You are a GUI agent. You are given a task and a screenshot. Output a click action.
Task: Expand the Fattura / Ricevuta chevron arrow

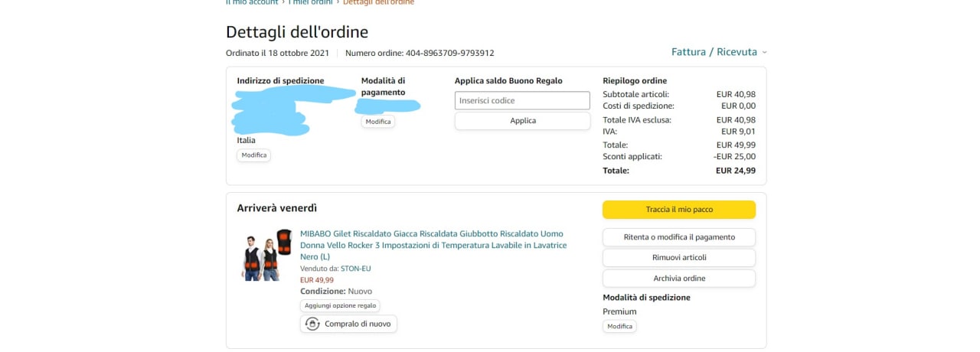(x=764, y=53)
